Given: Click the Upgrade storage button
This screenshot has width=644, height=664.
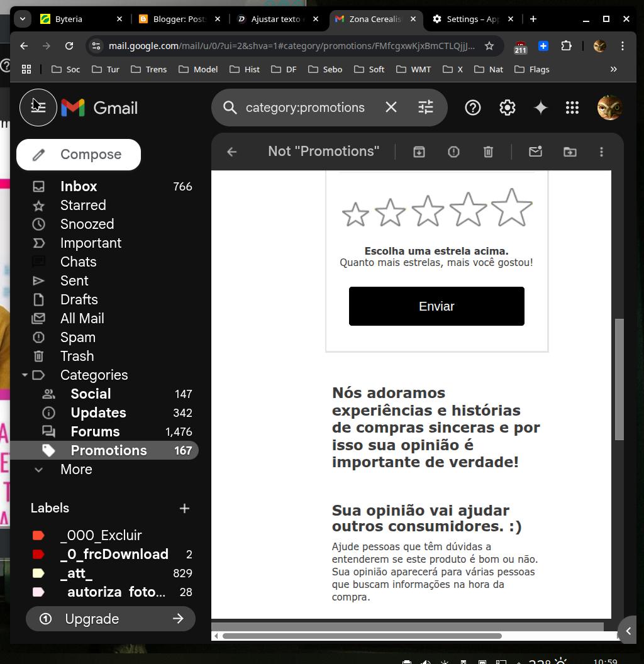Looking at the screenshot, I should [111, 619].
